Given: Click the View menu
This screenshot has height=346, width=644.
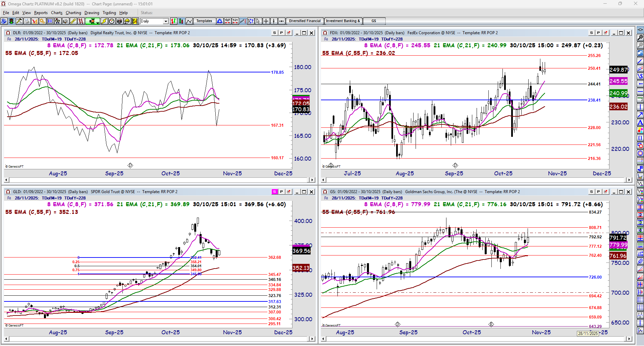Looking at the screenshot, I should [26, 13].
